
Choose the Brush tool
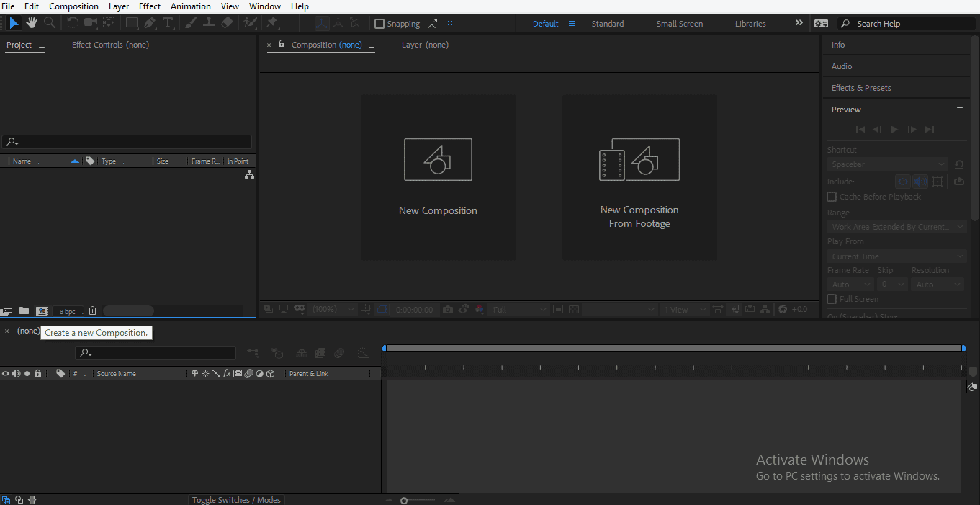point(192,23)
